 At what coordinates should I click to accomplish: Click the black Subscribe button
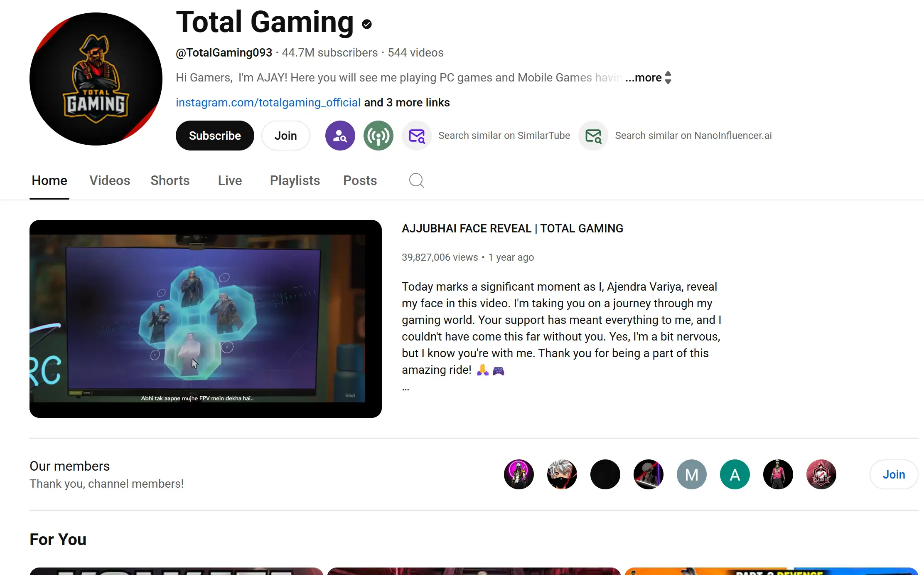pyautogui.click(x=215, y=136)
